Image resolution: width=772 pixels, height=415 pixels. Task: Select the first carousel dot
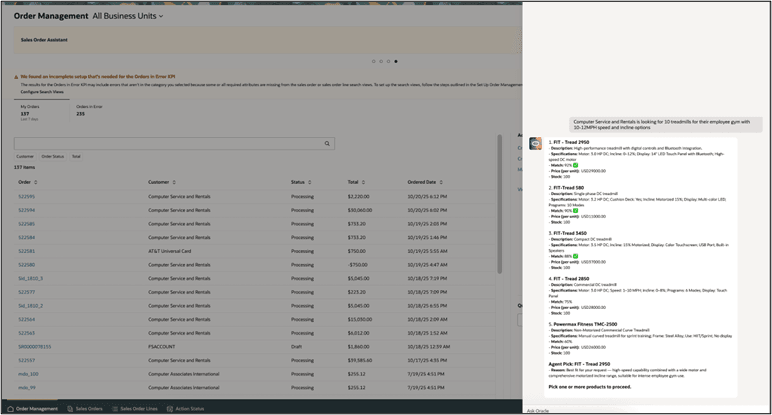[x=374, y=62]
